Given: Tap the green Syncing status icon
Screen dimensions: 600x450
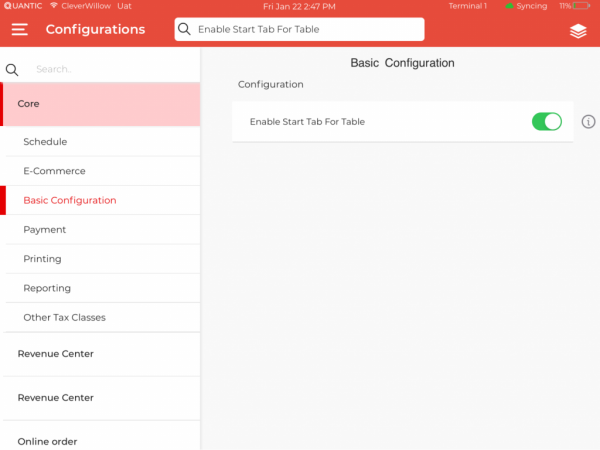Looking at the screenshot, I should (509, 6).
